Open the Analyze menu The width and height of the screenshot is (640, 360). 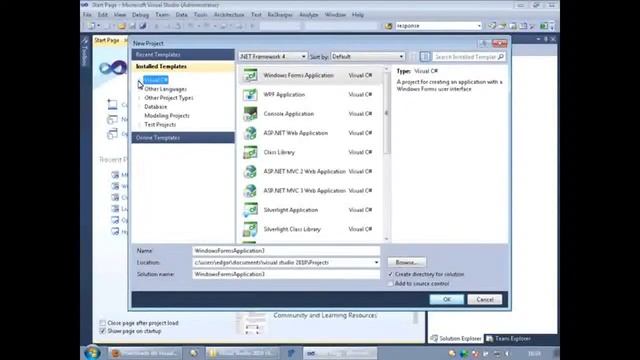click(309, 15)
